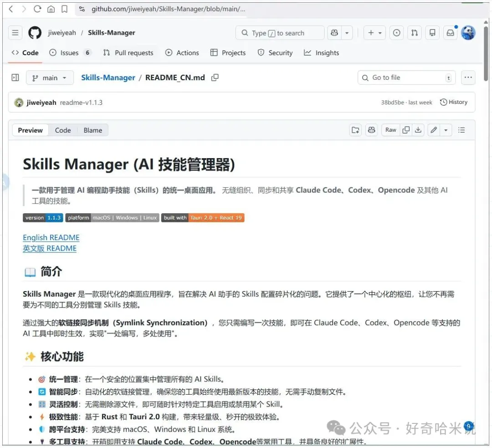This screenshot has height=448, width=492.
Task: Open the user avatar menu
Action: tap(468, 33)
